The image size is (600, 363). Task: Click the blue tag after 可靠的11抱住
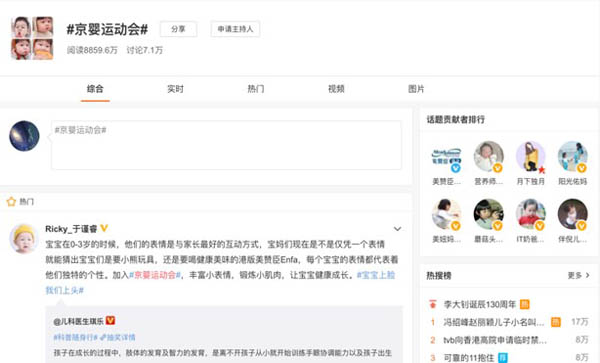(503, 358)
